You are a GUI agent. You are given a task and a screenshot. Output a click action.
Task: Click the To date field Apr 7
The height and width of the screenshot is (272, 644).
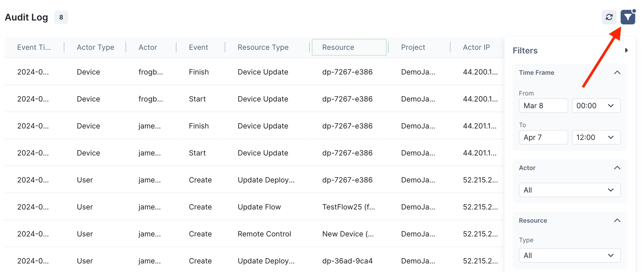click(x=543, y=137)
